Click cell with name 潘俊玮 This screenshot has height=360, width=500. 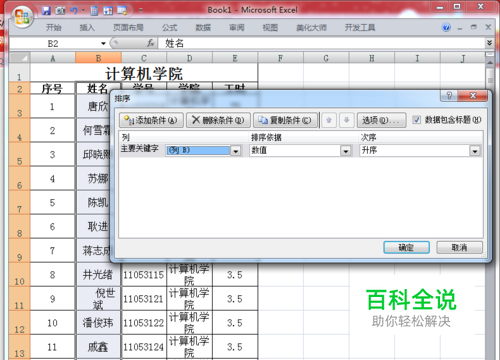(x=98, y=323)
